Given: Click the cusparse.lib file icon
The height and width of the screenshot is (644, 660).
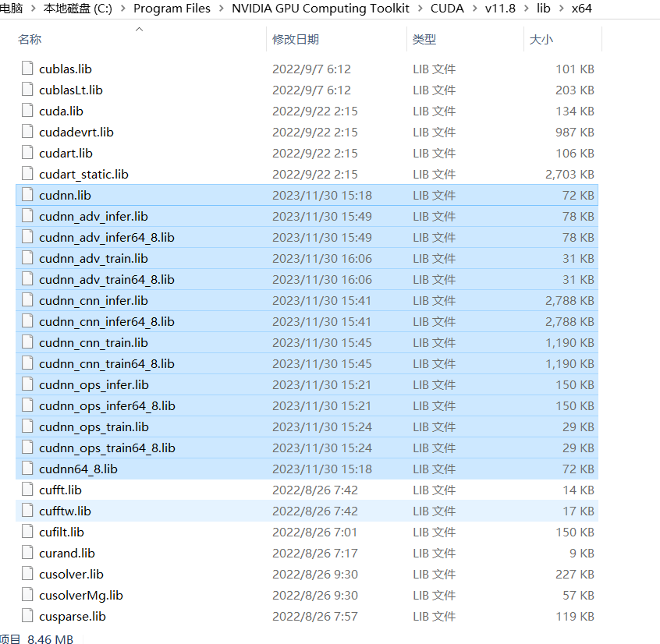Looking at the screenshot, I should [x=27, y=616].
